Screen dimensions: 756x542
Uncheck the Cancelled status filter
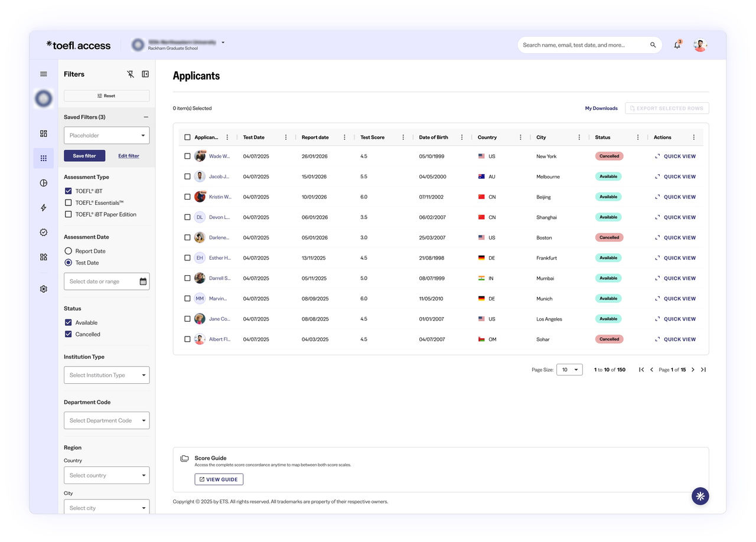[x=69, y=334]
